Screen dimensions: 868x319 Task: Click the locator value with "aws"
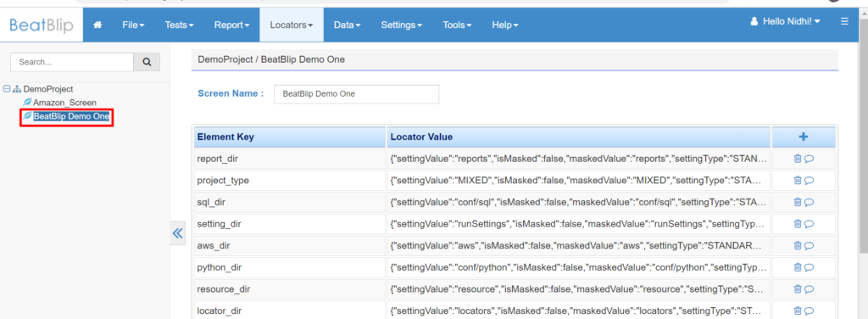click(578, 245)
